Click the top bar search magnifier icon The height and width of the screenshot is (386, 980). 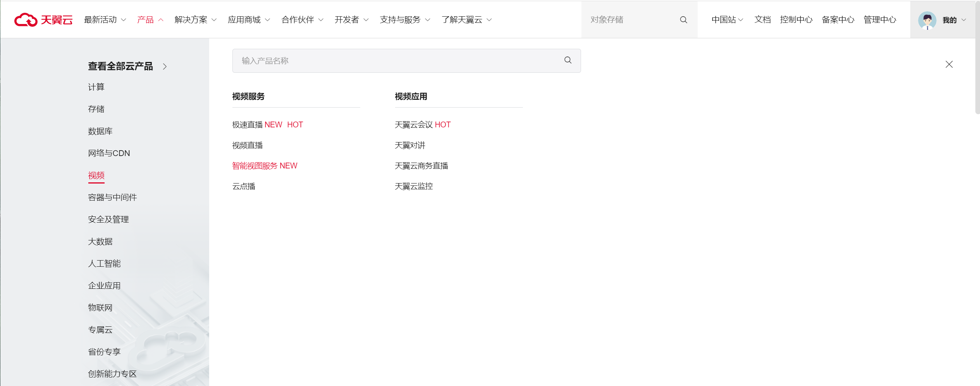coord(684,20)
